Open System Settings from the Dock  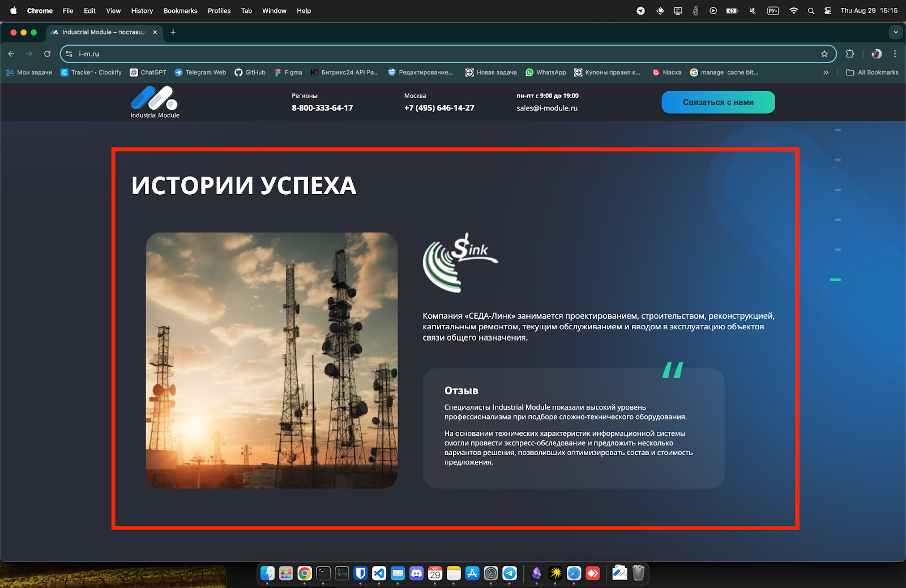(491, 573)
